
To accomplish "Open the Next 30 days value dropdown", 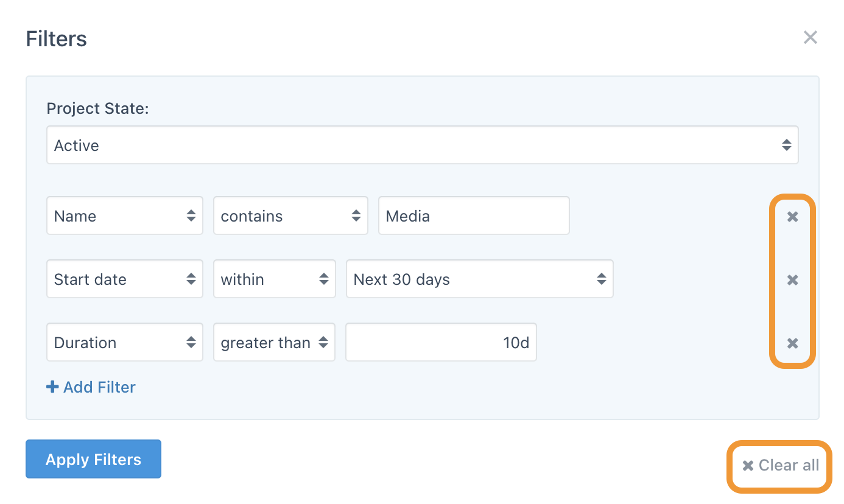I will click(480, 279).
